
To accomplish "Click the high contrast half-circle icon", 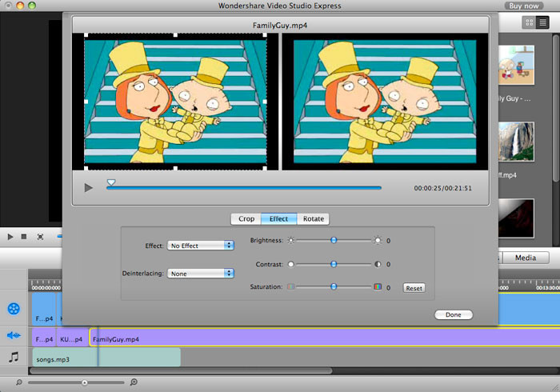I will coord(378,264).
